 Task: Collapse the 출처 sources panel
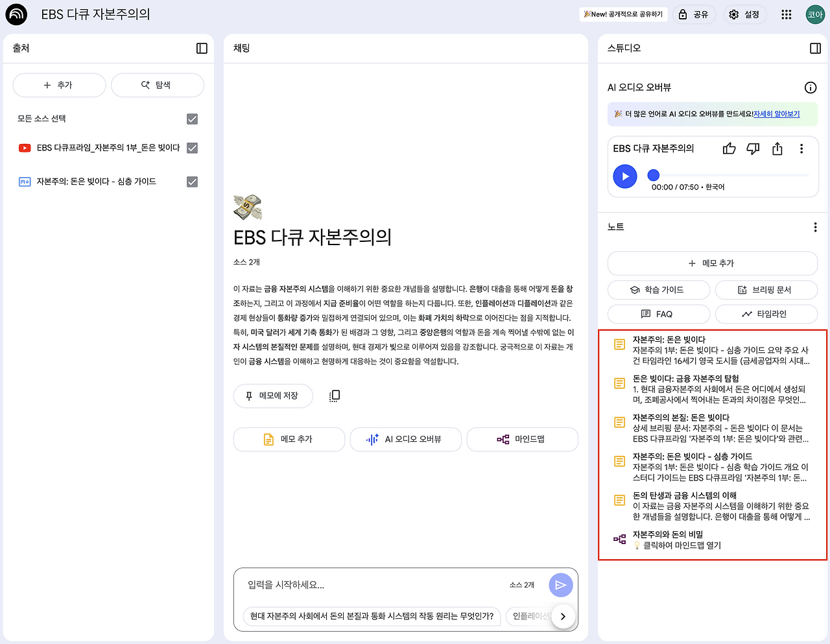click(201, 48)
